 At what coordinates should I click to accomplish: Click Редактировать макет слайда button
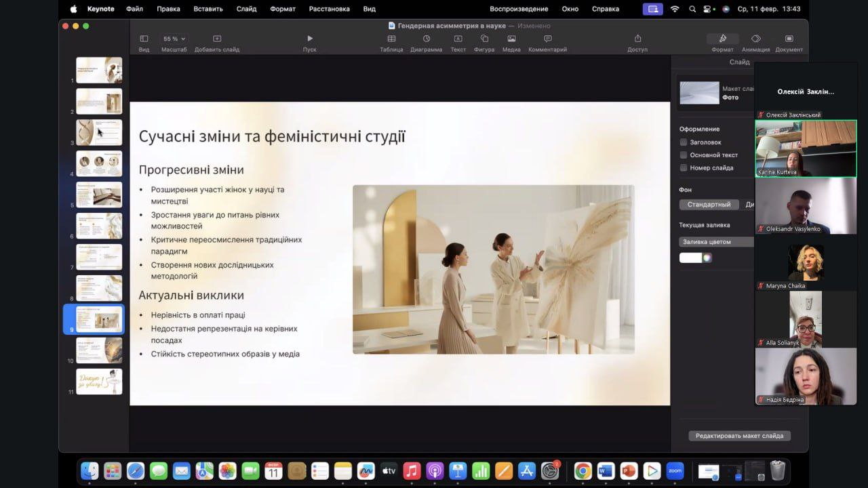pyautogui.click(x=739, y=436)
